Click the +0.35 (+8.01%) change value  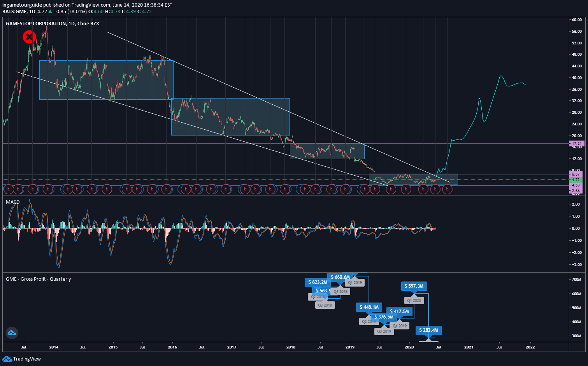coord(70,12)
